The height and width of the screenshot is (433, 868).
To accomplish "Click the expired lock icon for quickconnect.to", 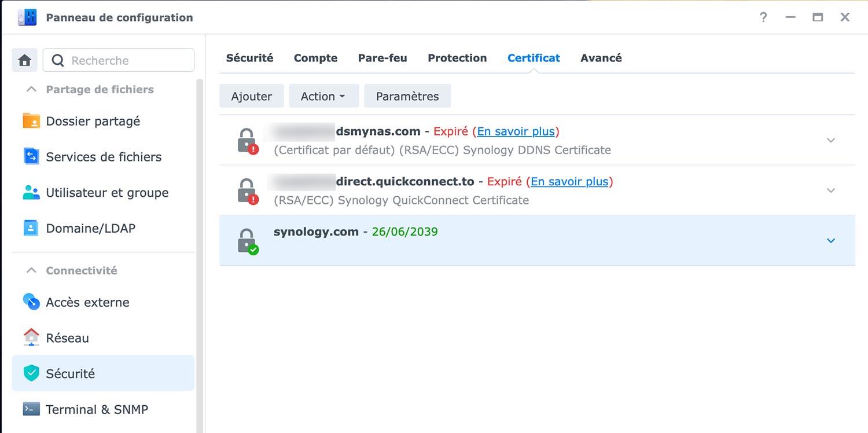I will point(248,191).
